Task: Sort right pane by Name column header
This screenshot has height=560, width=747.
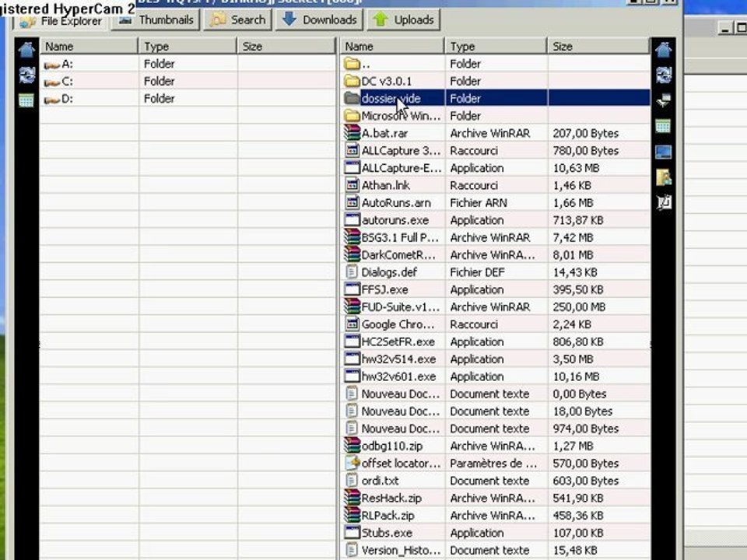Action: [392, 46]
